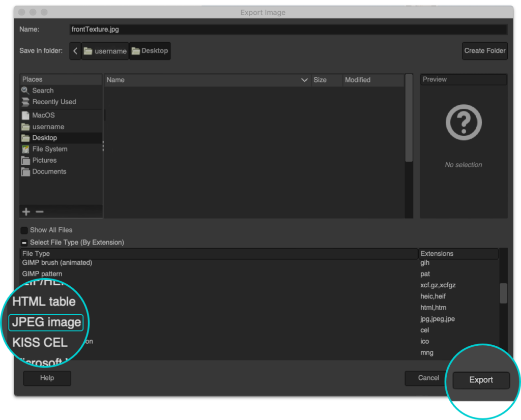Remove bookmark with the minus icon
Screen dimensions: 521x420
click(x=40, y=212)
